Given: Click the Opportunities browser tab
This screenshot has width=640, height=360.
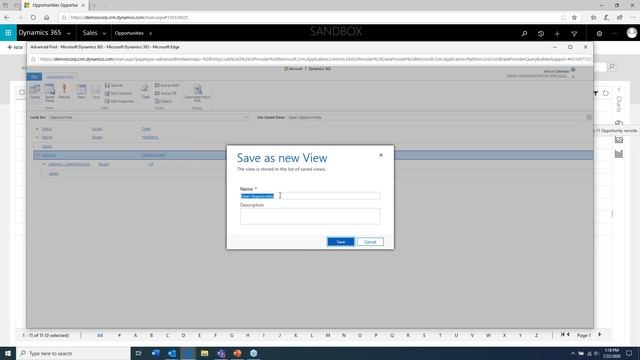Looking at the screenshot, I should (x=54, y=5).
